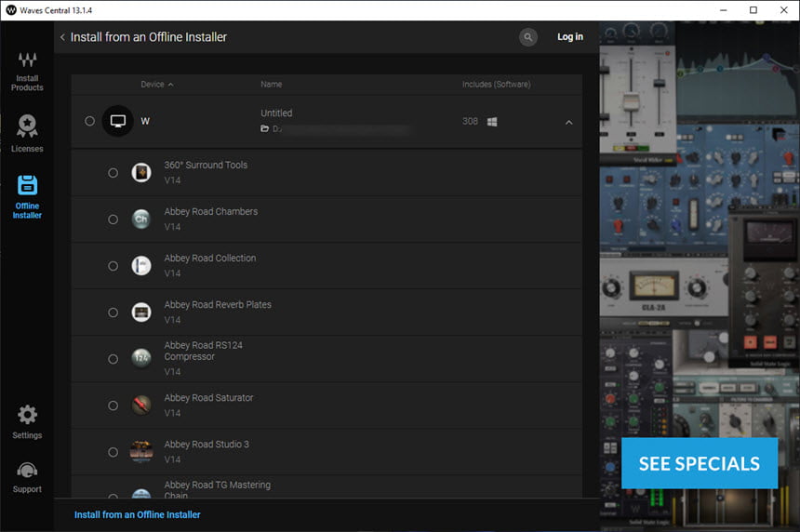The image size is (800, 532).
Task: Click the bottom Install from an Offline Installer link
Action: click(138, 514)
